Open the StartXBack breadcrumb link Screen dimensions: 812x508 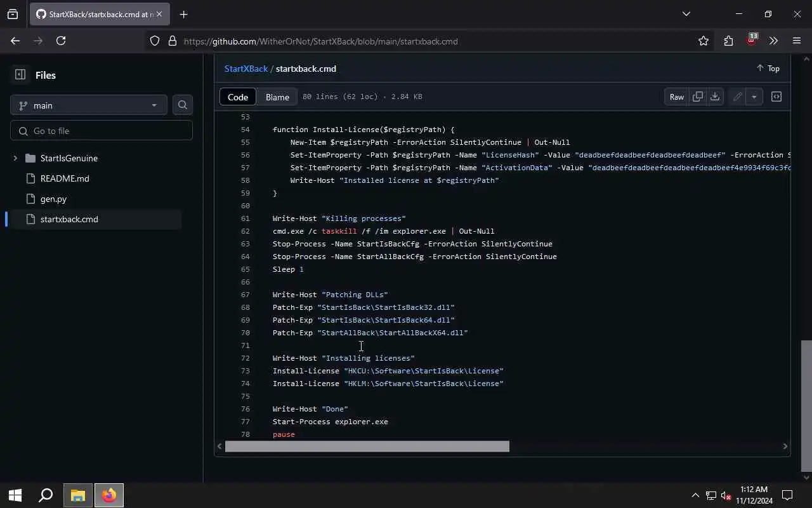pyautogui.click(x=246, y=69)
